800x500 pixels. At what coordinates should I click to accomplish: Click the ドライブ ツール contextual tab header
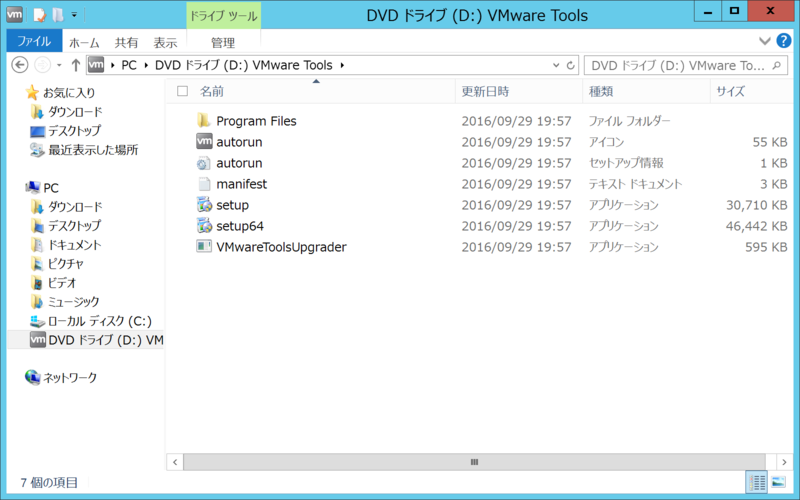(223, 16)
